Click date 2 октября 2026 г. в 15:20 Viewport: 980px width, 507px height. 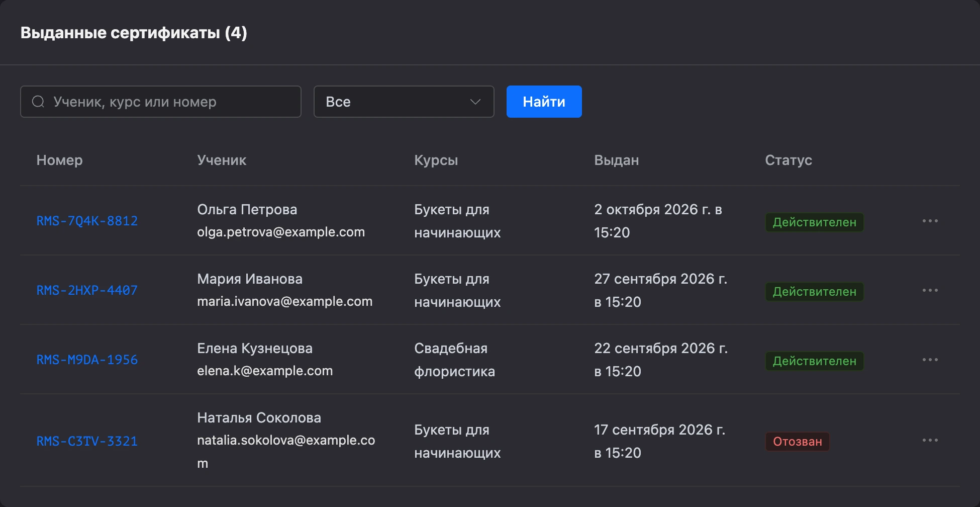658,221
